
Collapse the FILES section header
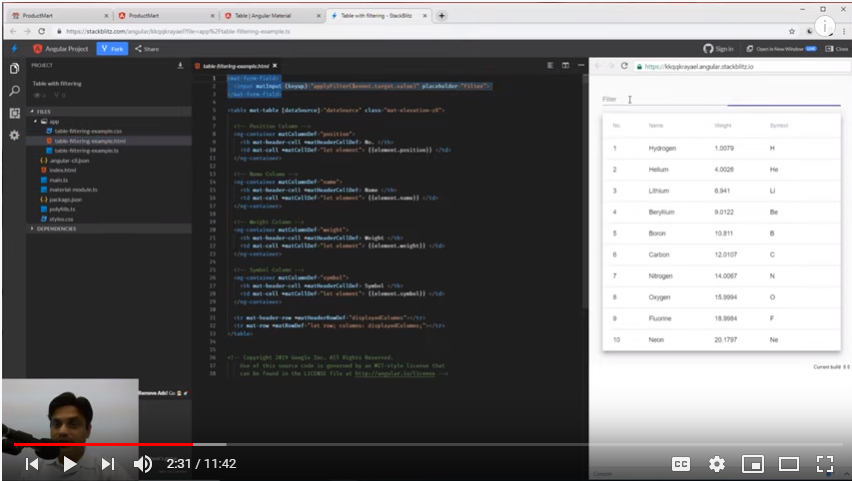tap(42, 111)
